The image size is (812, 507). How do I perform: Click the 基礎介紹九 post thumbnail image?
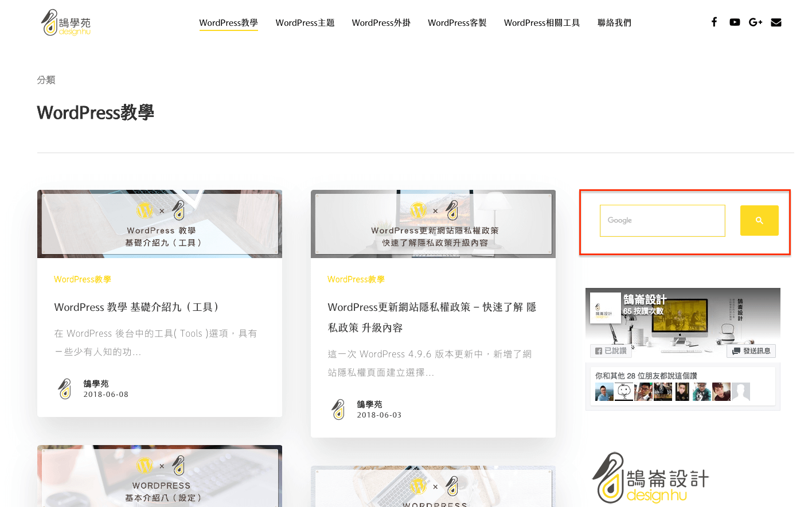pos(159,224)
